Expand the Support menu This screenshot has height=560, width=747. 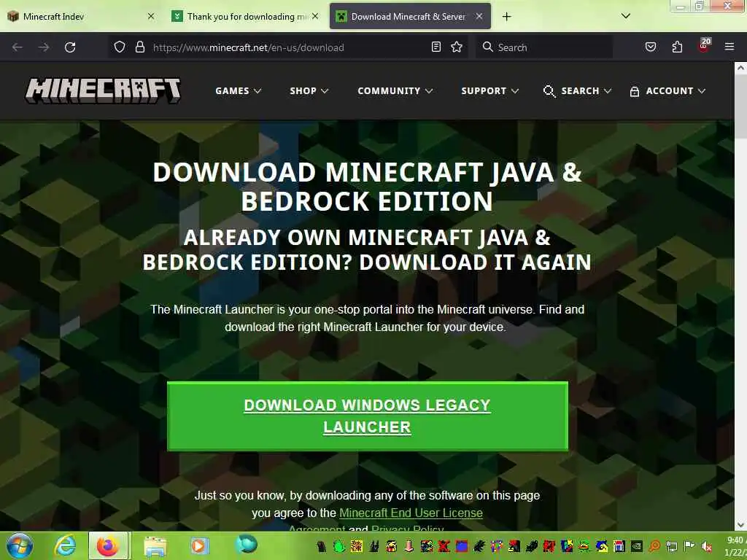[x=489, y=91]
